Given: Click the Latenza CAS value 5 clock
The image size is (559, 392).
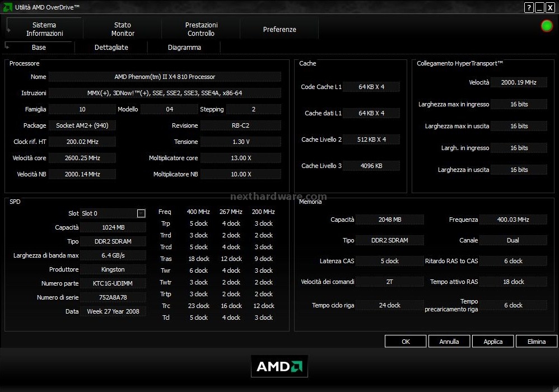Looking at the screenshot, I should (390, 261).
